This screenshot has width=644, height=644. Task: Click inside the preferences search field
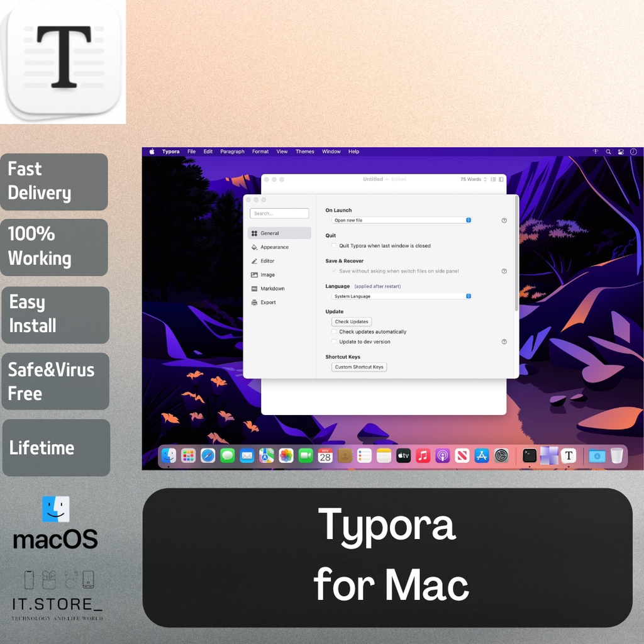279,213
